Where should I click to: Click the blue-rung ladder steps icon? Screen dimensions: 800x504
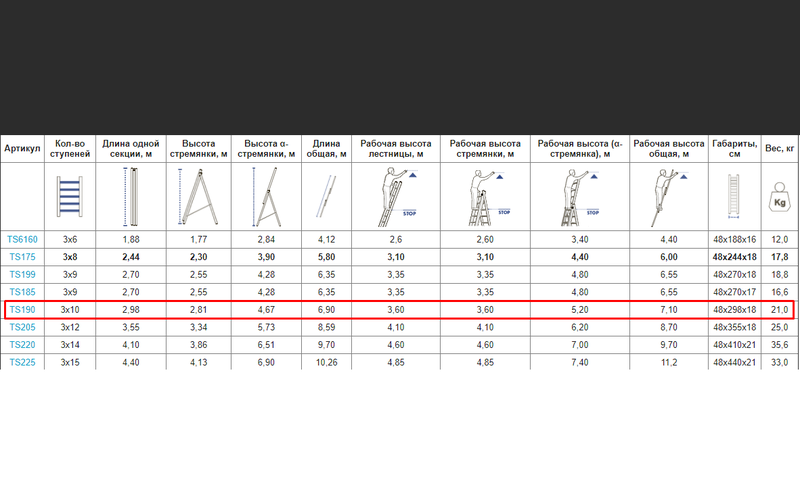[x=70, y=196]
